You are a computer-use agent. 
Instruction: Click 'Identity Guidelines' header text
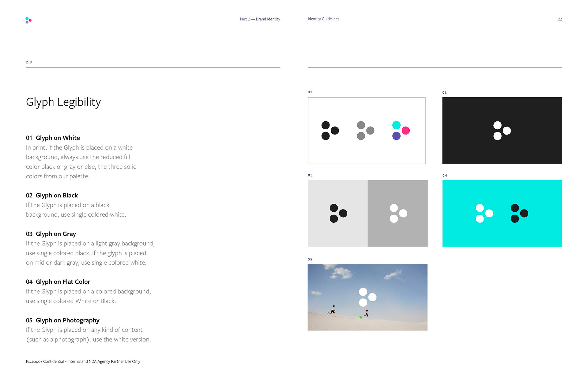pyautogui.click(x=323, y=19)
